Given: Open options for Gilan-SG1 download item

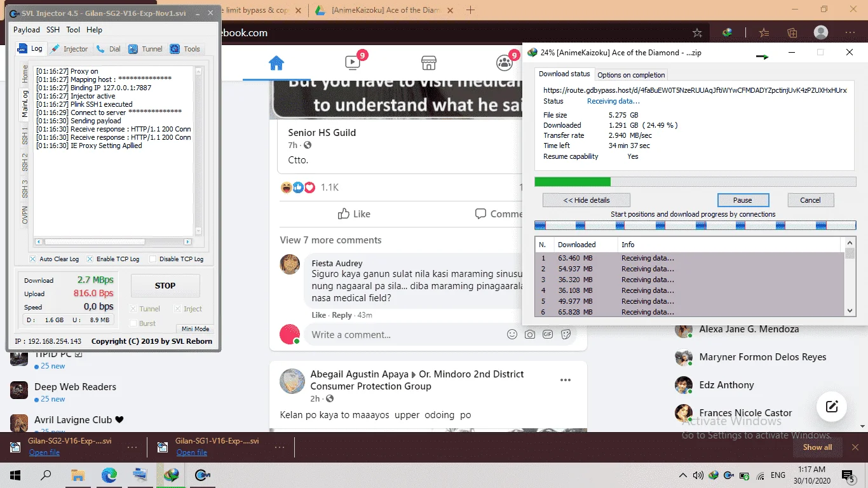Looking at the screenshot, I should [280, 447].
